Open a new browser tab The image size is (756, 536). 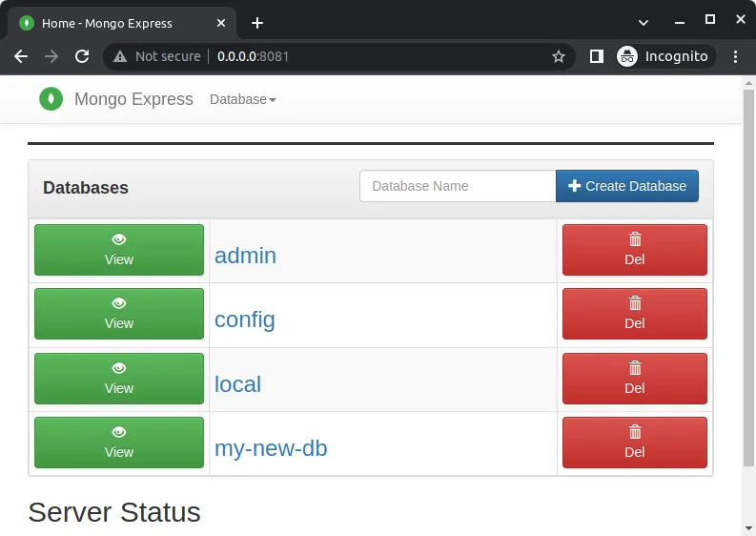[257, 23]
